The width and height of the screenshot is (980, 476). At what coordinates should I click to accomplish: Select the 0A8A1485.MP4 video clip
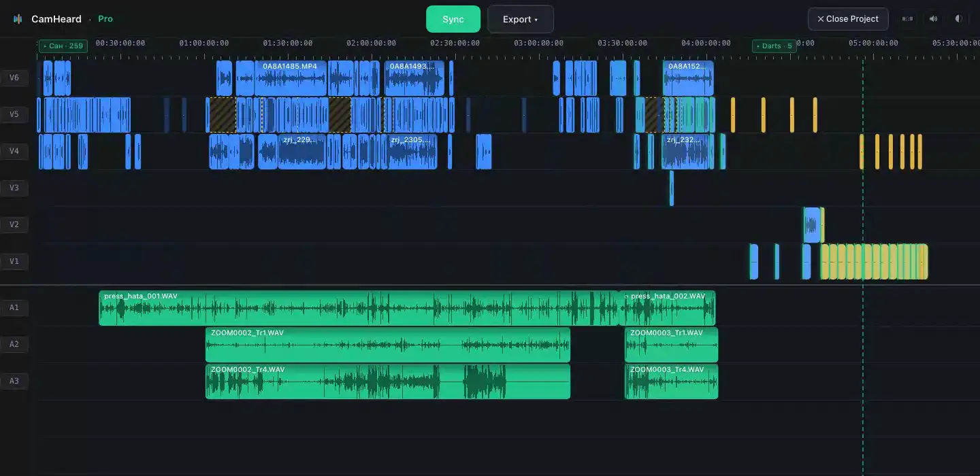point(291,78)
